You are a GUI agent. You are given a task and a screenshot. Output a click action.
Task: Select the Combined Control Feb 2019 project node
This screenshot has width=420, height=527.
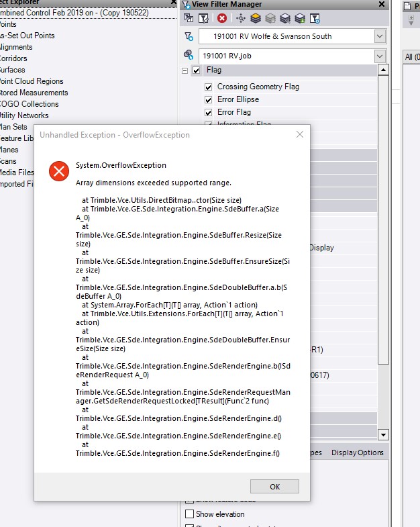74,13
